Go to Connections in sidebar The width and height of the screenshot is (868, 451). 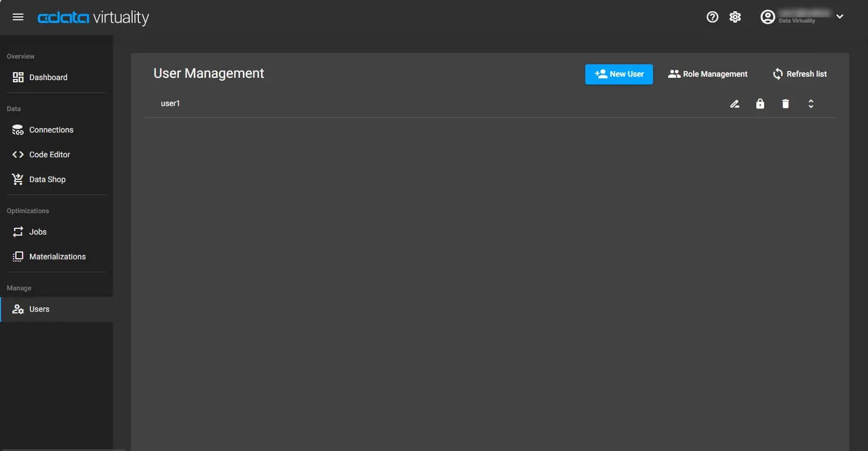[x=51, y=130]
